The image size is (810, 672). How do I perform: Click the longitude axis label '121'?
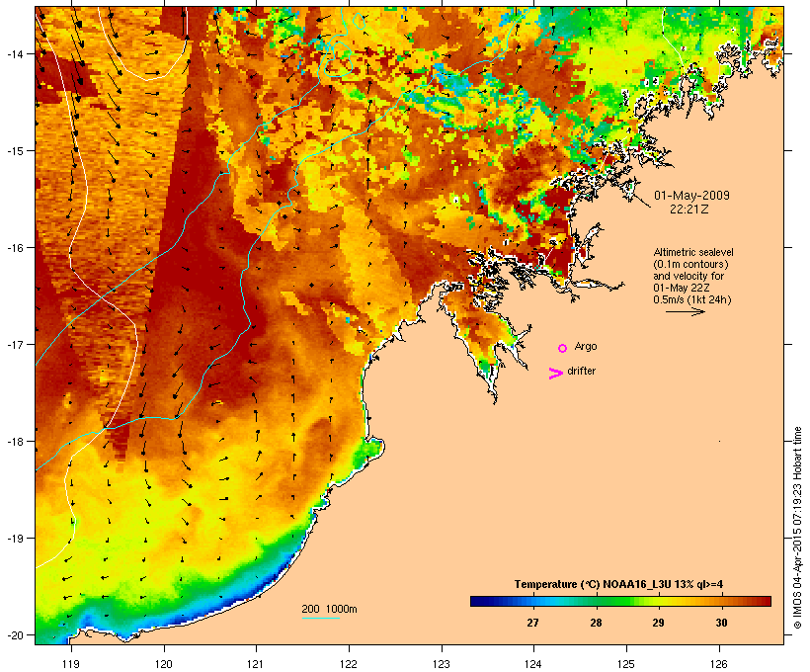pos(256,664)
